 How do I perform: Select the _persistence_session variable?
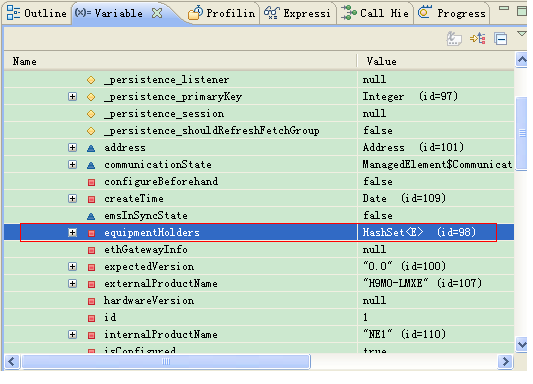click(164, 114)
